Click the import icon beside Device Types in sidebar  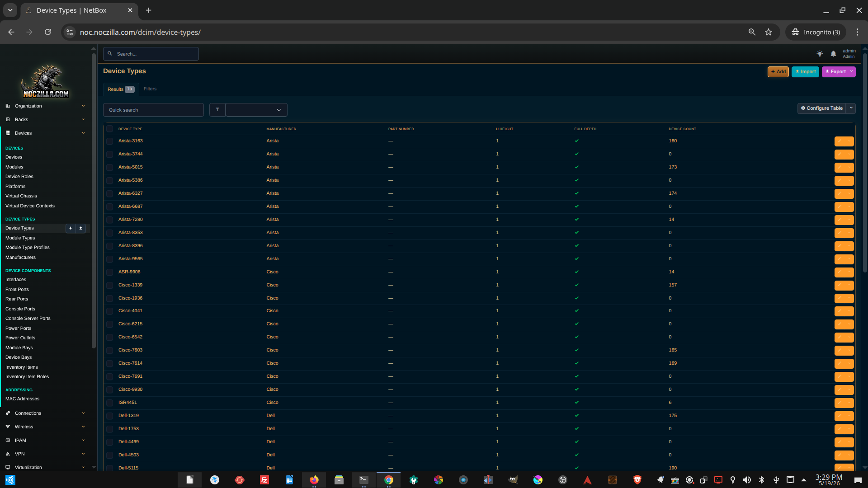[81, 228]
